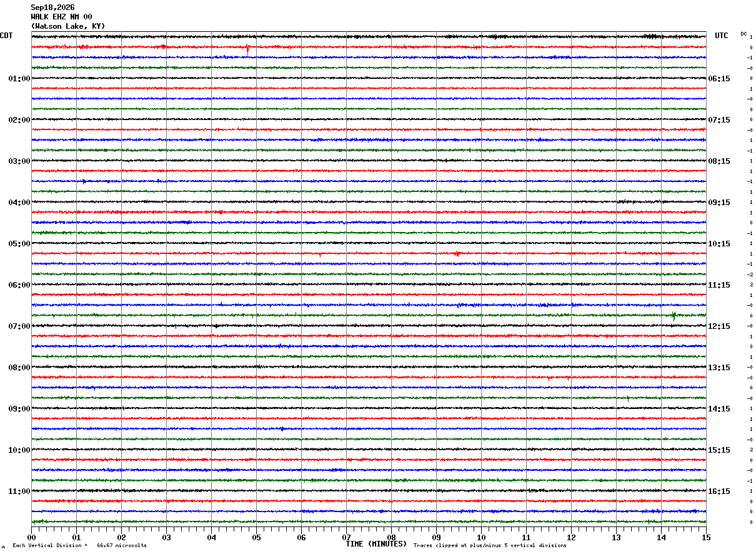Click the 16:15 UTC time label
Viewport: 756px width, 554px height.
pyautogui.click(x=719, y=491)
